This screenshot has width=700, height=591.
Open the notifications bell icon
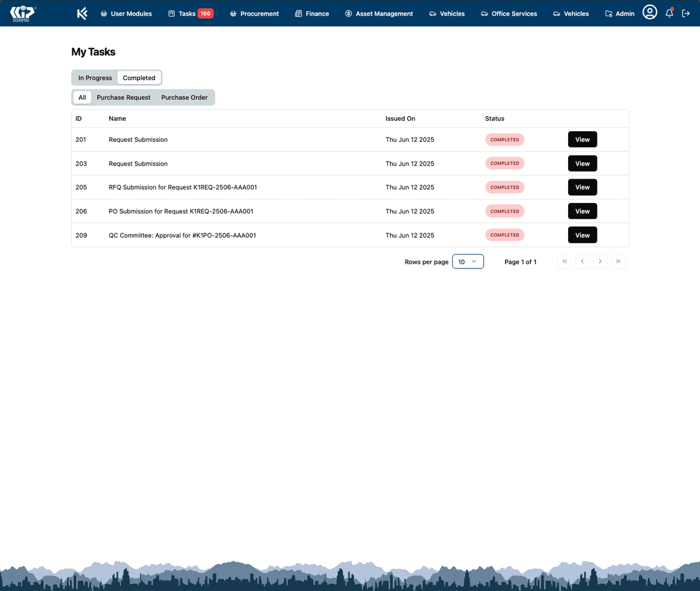(x=669, y=13)
